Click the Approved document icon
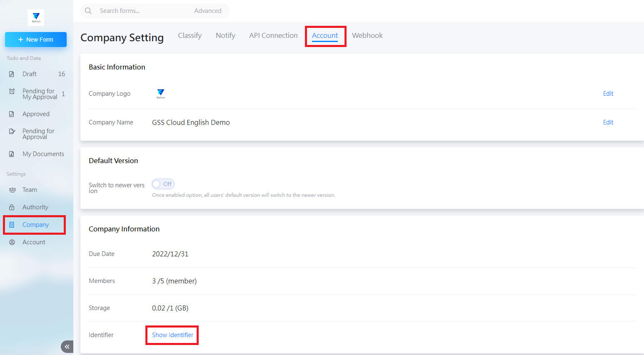 pos(12,114)
